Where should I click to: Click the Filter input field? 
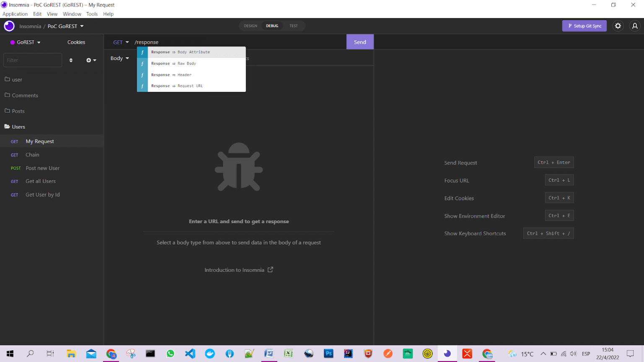(32, 60)
